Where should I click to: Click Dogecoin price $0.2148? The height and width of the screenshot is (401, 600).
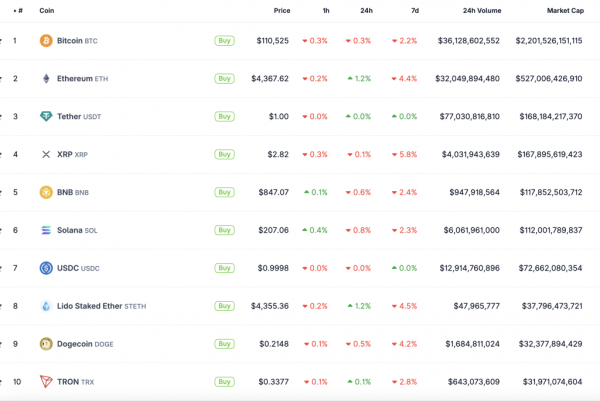click(274, 344)
